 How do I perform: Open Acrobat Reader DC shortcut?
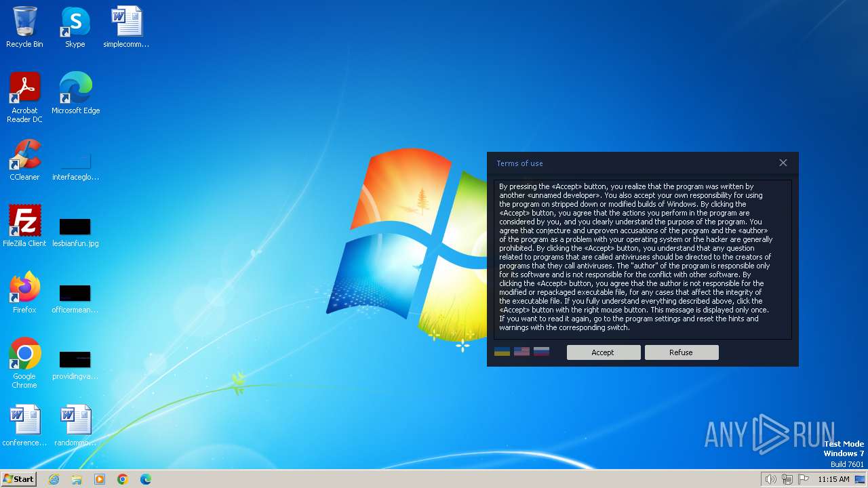pyautogui.click(x=24, y=98)
